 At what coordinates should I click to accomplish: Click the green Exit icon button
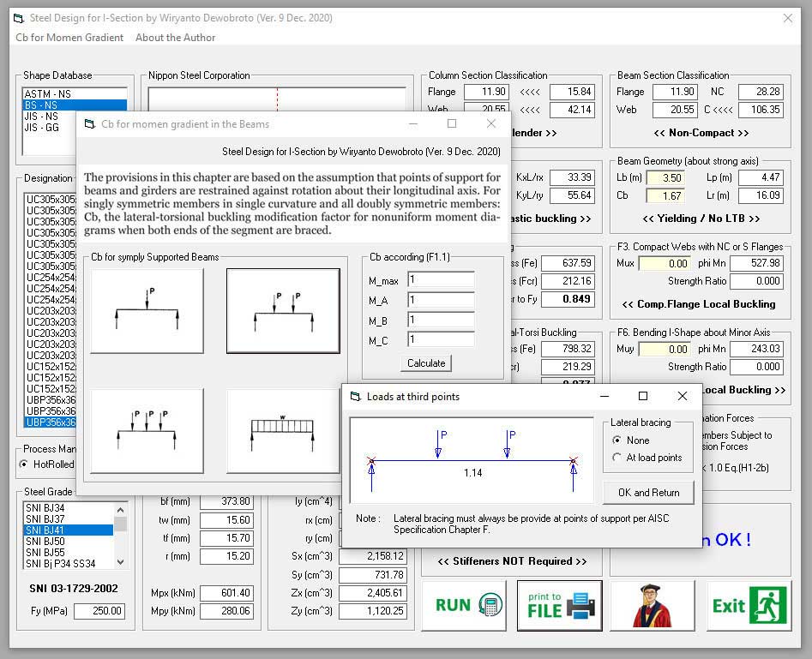[747, 606]
